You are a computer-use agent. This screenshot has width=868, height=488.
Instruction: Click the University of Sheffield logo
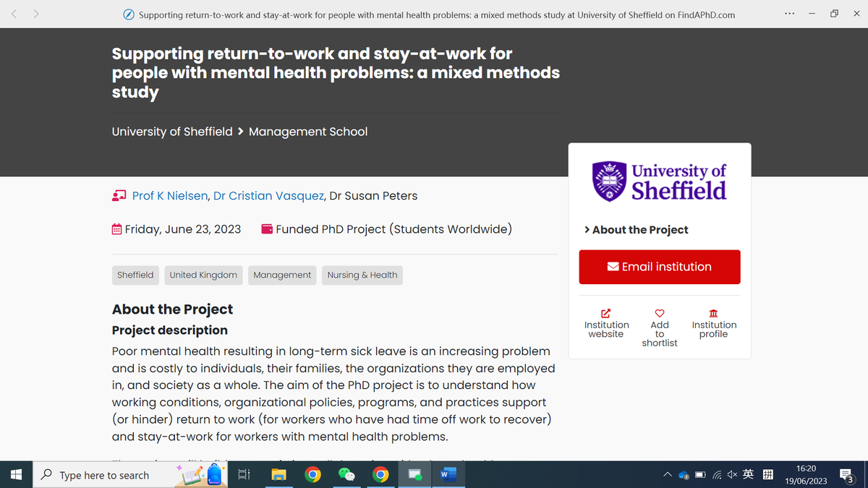[660, 181]
